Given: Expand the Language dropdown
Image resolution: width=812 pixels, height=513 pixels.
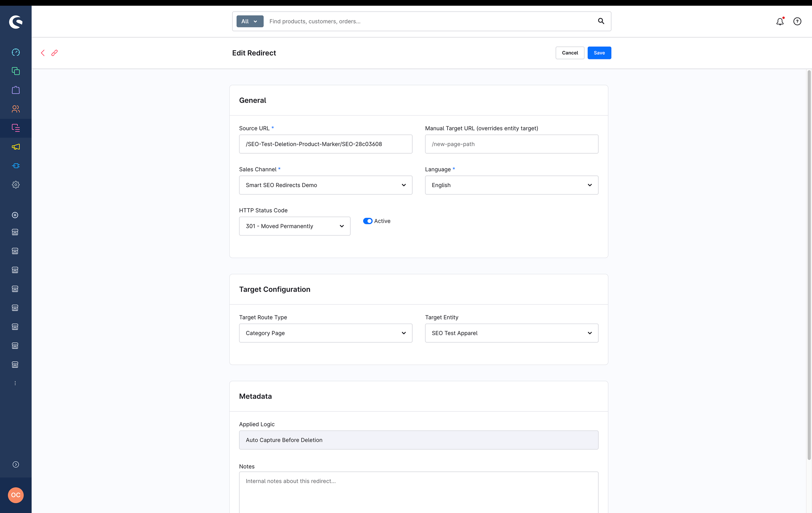Looking at the screenshot, I should [511, 185].
